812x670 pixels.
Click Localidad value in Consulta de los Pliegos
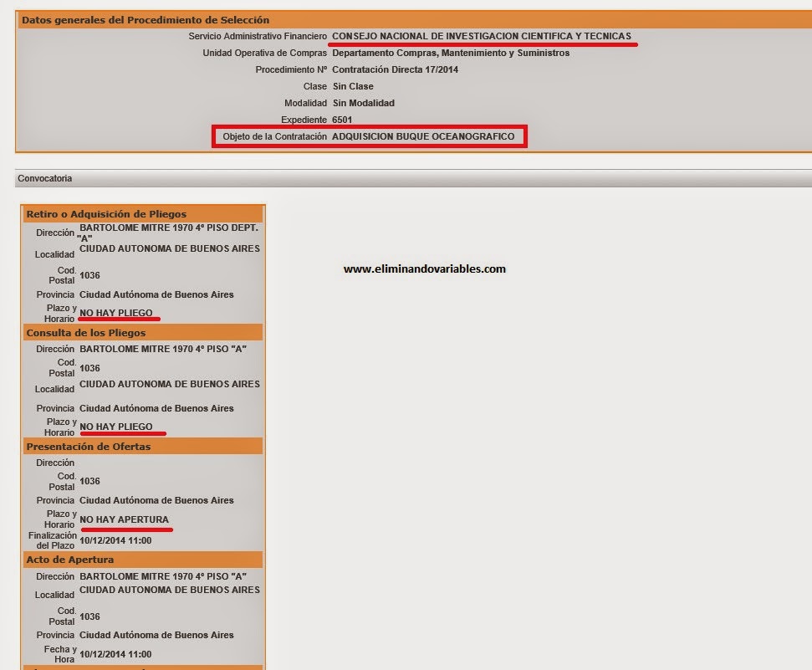[169, 384]
